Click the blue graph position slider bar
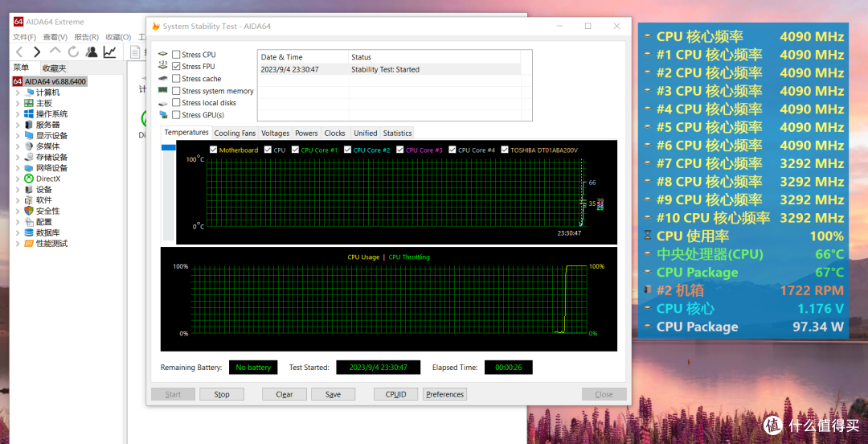The width and height of the screenshot is (868, 444). pos(168,147)
